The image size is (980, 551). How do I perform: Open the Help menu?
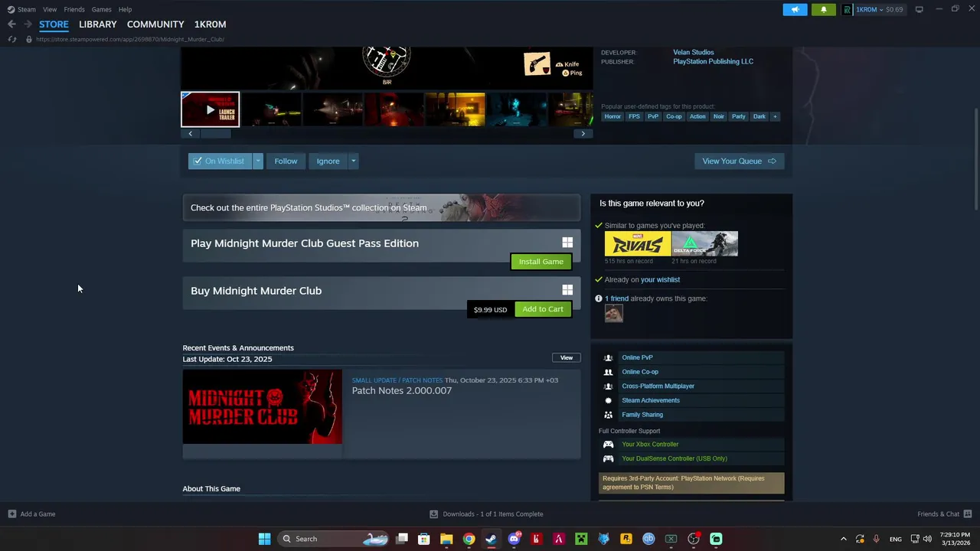point(125,9)
